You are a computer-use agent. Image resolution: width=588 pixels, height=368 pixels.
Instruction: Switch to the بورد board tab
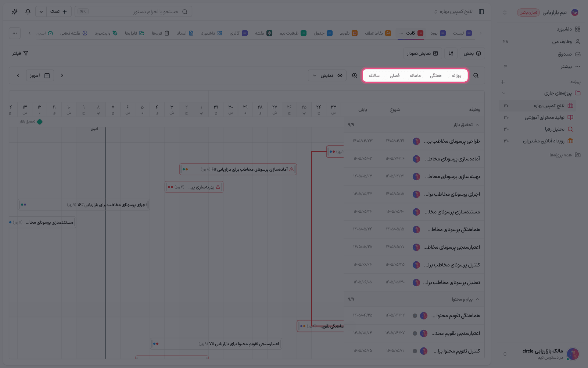(438, 33)
